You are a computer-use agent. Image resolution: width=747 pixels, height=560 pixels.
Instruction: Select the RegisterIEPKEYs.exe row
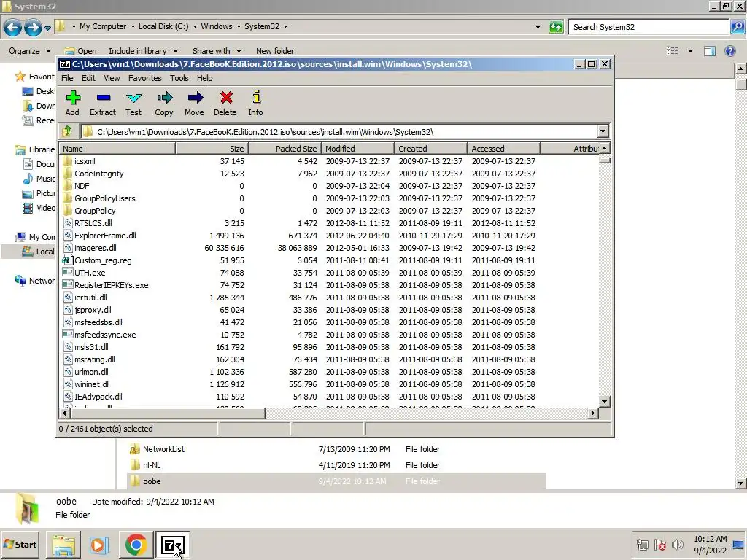pos(329,285)
